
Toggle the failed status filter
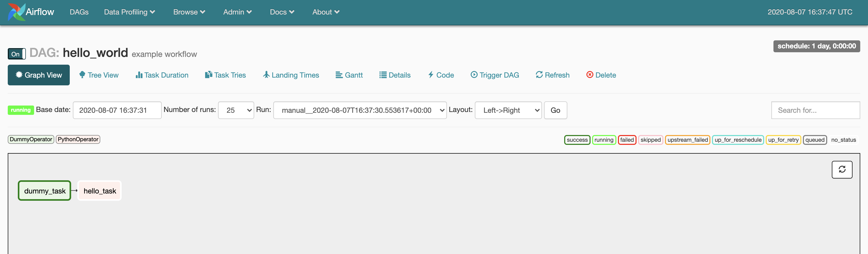(627, 140)
